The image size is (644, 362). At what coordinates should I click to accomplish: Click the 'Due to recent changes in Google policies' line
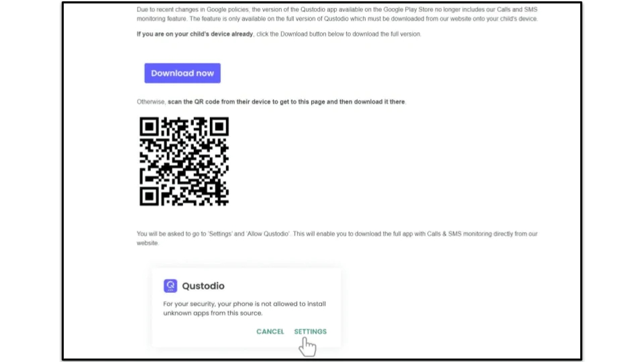pyautogui.click(x=337, y=9)
